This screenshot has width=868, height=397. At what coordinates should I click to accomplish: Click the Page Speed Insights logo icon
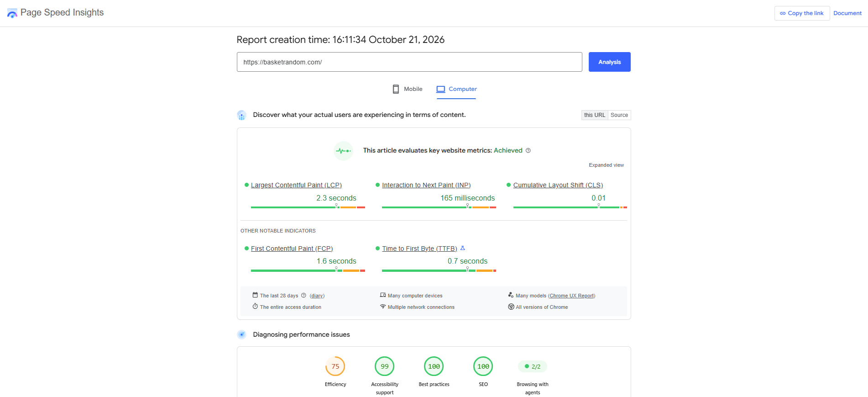(x=12, y=13)
